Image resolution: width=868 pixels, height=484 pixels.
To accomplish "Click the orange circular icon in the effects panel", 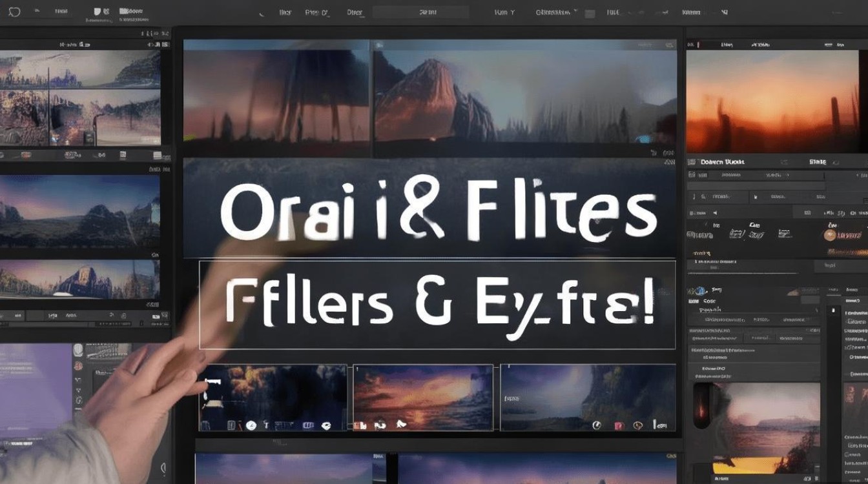I will tap(829, 236).
